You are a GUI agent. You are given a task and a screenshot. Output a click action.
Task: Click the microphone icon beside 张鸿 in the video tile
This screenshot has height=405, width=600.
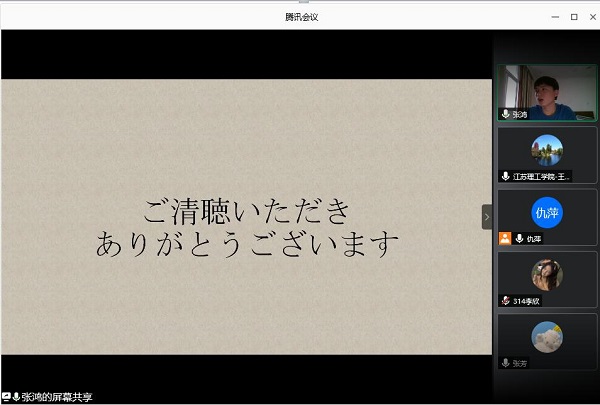pyautogui.click(x=505, y=114)
